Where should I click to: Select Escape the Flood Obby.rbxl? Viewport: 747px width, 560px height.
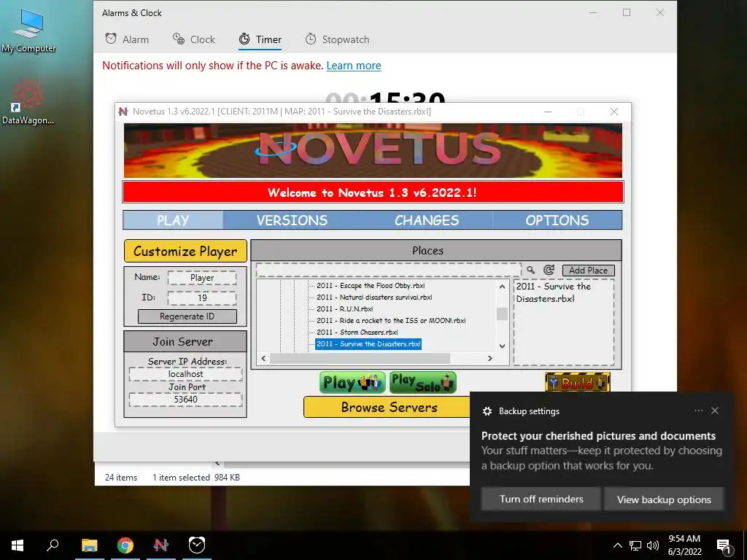370,286
